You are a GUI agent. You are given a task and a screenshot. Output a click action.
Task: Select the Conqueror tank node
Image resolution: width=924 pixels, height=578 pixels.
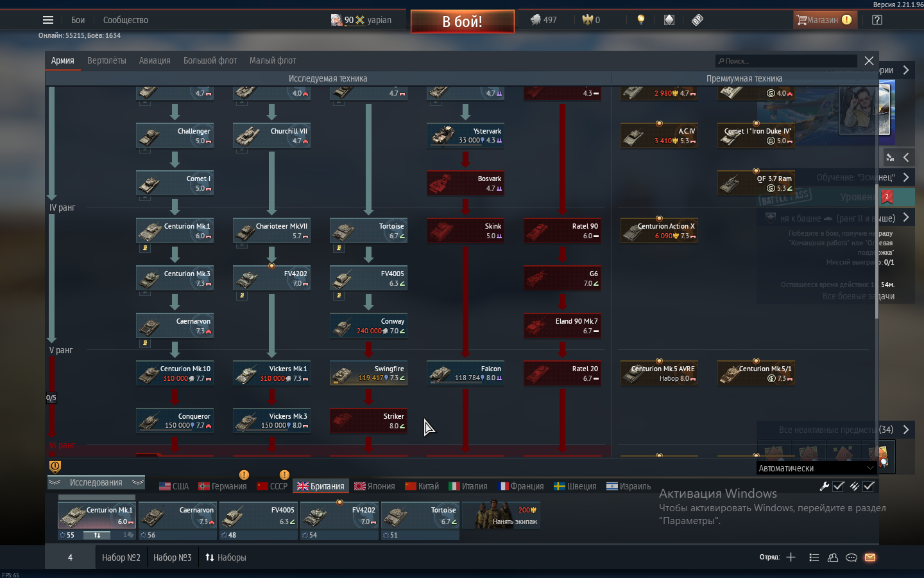[x=175, y=421]
